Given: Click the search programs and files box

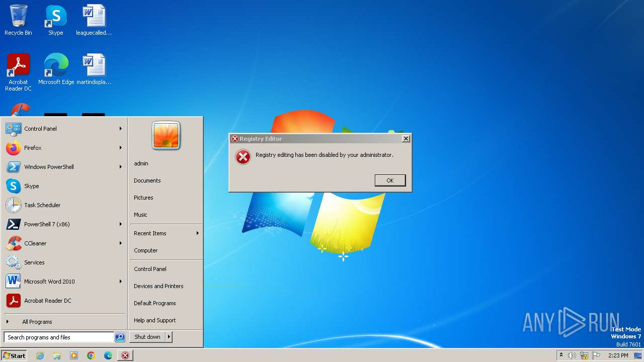Looking at the screenshot, I should coord(59,337).
